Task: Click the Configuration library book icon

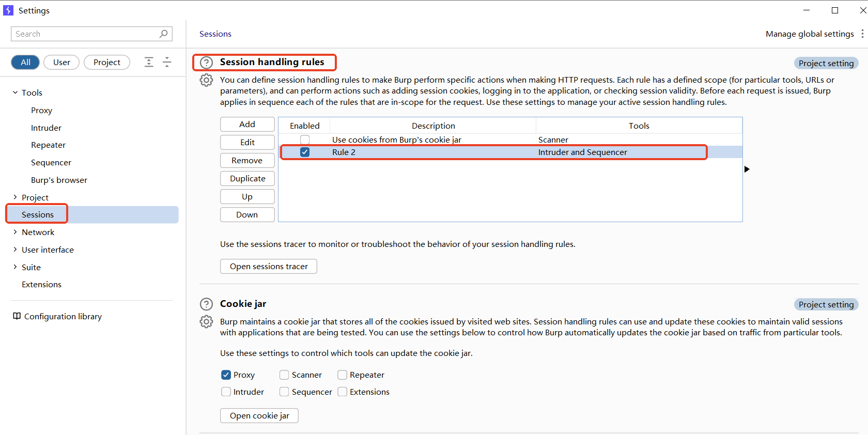Action: tap(17, 316)
